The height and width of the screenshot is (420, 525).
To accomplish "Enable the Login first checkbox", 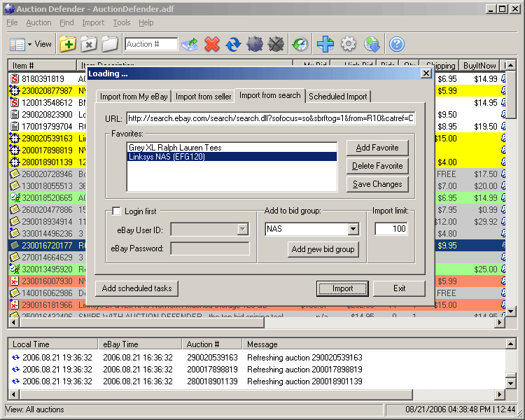I will click(x=117, y=211).
